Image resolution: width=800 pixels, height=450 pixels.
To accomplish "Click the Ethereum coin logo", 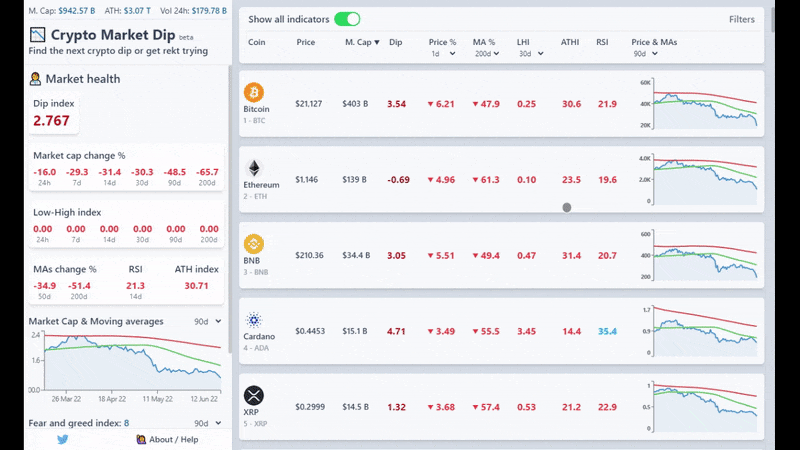I will point(254,168).
